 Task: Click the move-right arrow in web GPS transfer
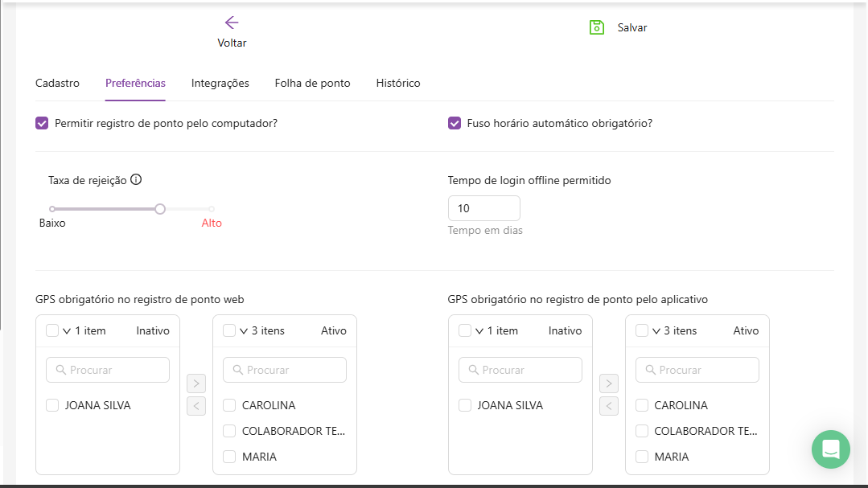[x=196, y=383]
